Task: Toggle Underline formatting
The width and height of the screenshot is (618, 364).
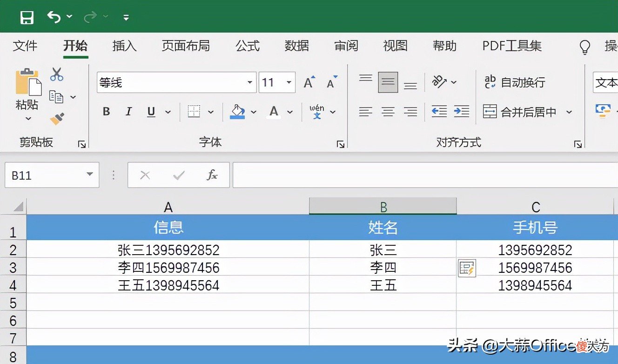Action: 151,112
